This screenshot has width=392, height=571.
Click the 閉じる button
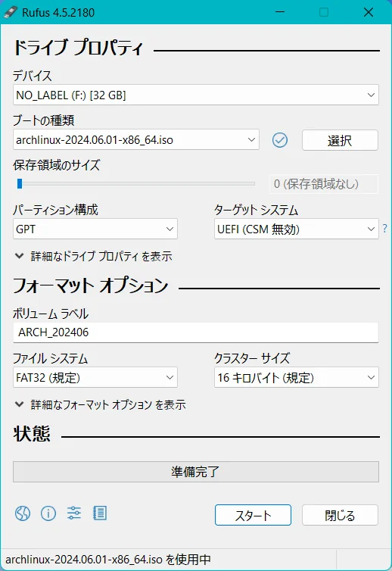[x=340, y=515]
